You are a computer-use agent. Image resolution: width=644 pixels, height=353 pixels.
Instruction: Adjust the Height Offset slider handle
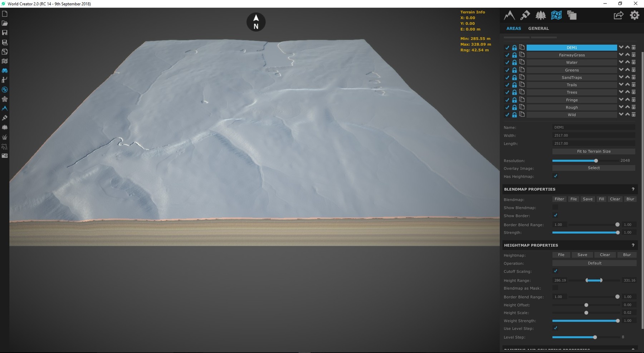(x=586, y=305)
